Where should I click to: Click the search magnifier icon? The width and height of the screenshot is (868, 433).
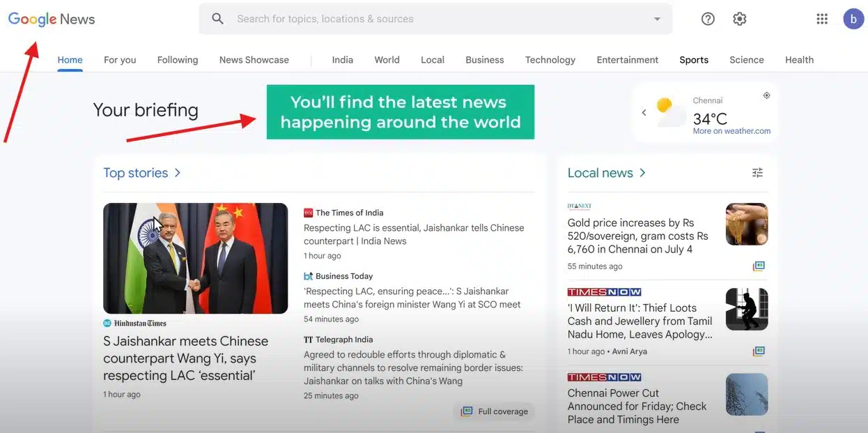click(x=217, y=18)
